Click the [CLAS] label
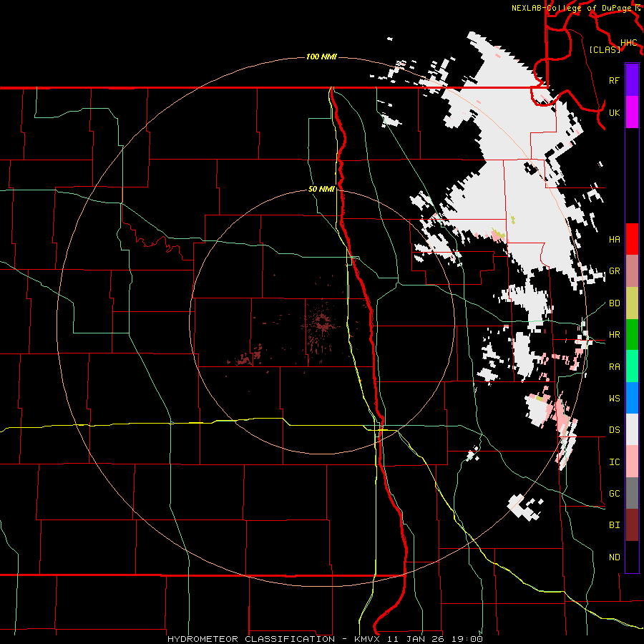The image size is (644, 644). (605, 49)
